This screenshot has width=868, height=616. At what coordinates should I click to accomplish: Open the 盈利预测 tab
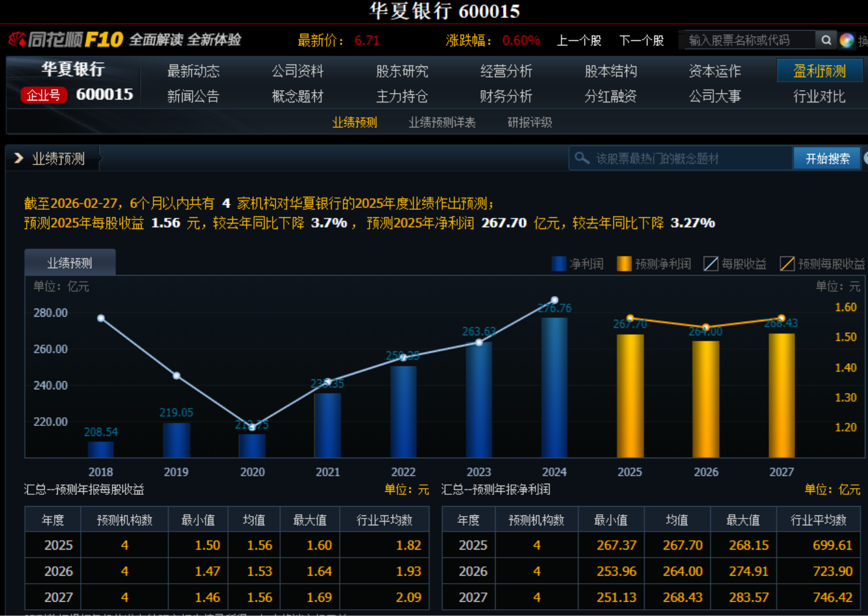[819, 71]
